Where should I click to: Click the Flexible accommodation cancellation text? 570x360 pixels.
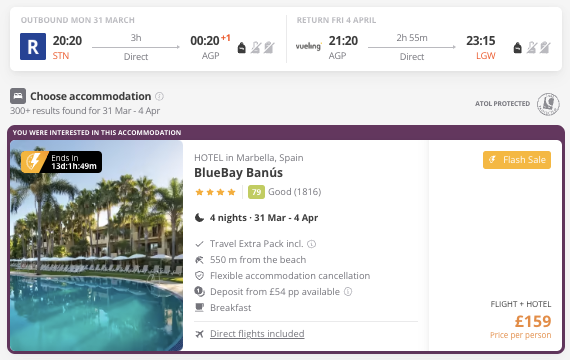pos(290,276)
